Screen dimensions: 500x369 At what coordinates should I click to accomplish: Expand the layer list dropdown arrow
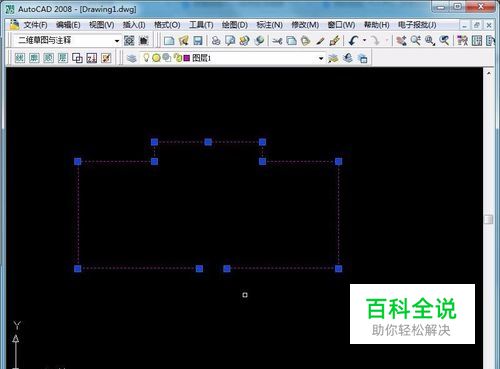click(x=321, y=58)
